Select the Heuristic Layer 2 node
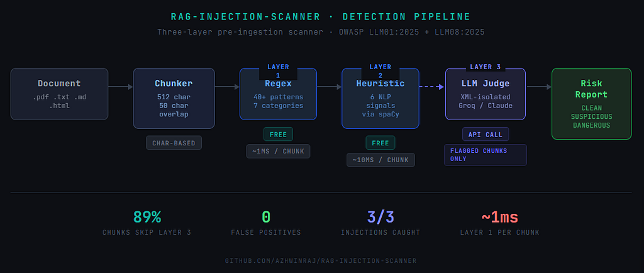644x273 pixels. (x=380, y=98)
